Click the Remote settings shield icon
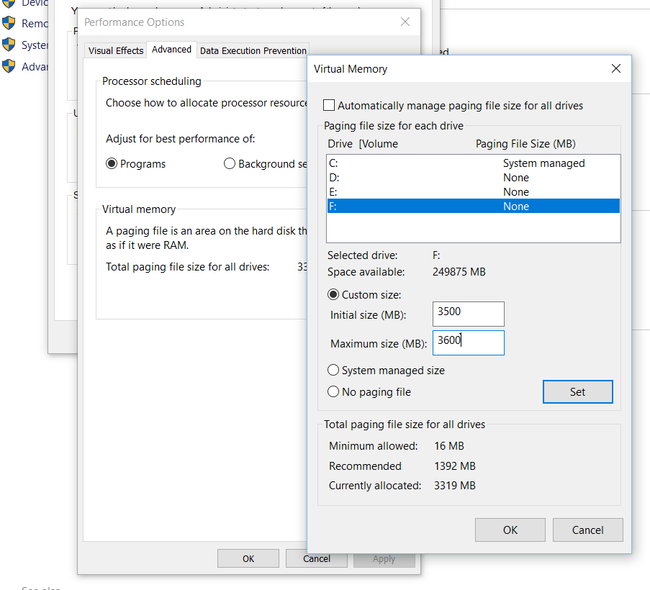650x590 pixels. [x=9, y=23]
